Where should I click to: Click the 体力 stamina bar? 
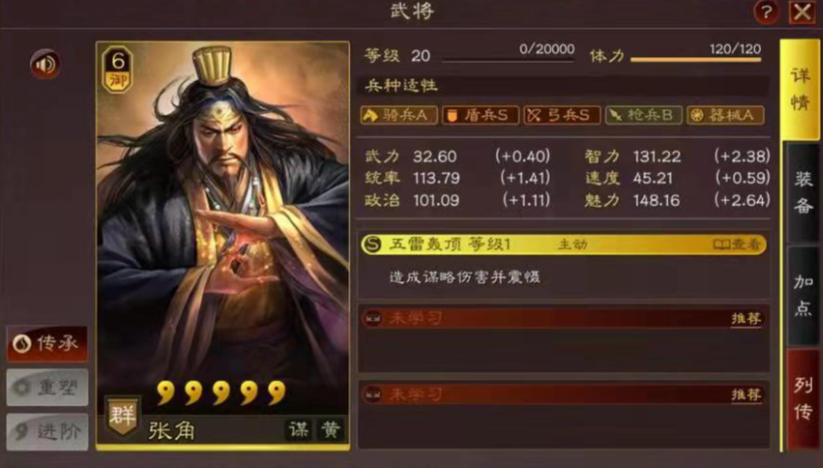pos(695,59)
